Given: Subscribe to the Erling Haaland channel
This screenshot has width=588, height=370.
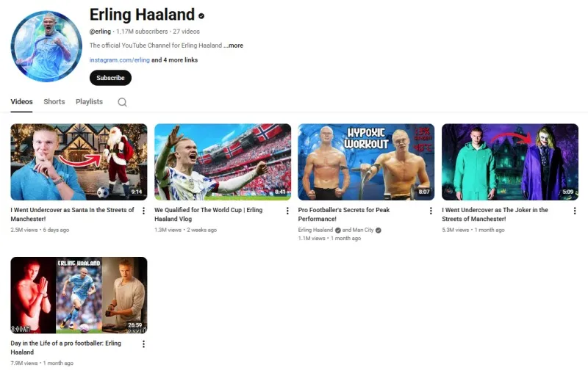Looking at the screenshot, I should (x=110, y=78).
